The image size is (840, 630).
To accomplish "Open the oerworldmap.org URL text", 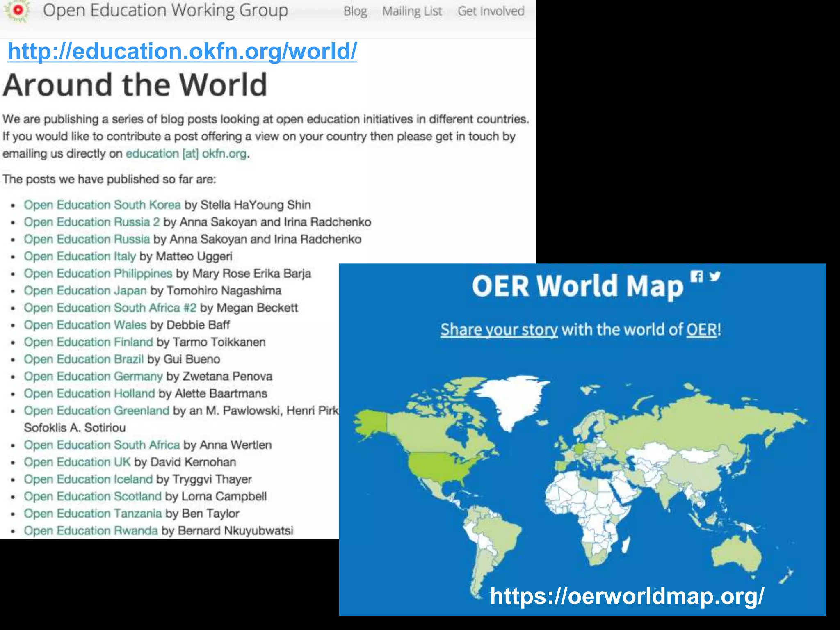I will coord(627,596).
